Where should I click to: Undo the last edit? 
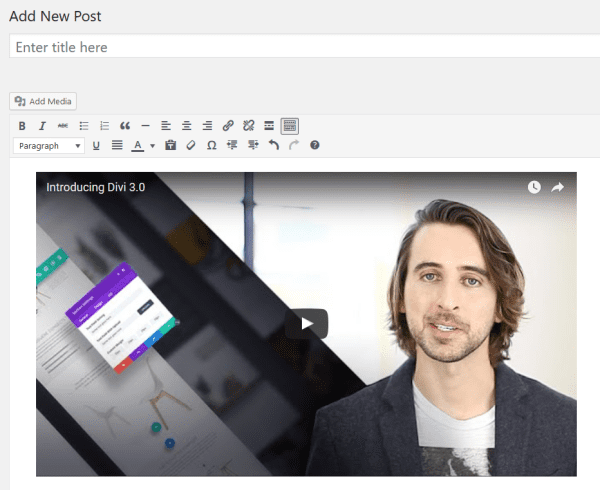coord(273,146)
